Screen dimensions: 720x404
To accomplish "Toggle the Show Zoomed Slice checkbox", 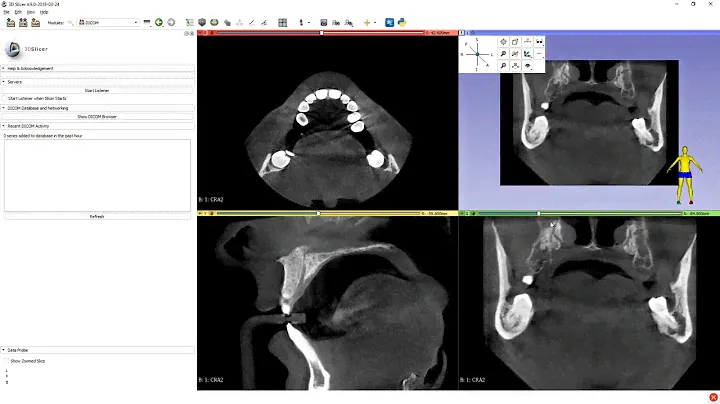I will coord(6,360).
